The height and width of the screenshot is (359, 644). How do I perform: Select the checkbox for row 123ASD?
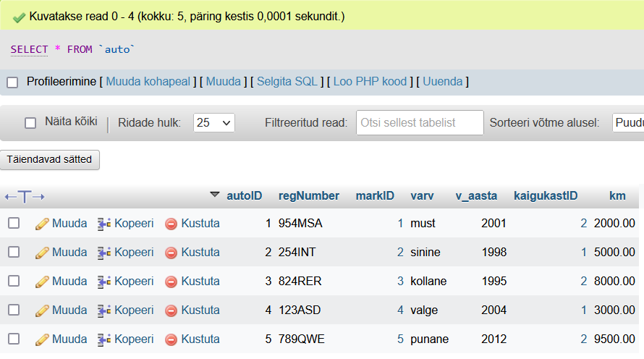(14, 310)
